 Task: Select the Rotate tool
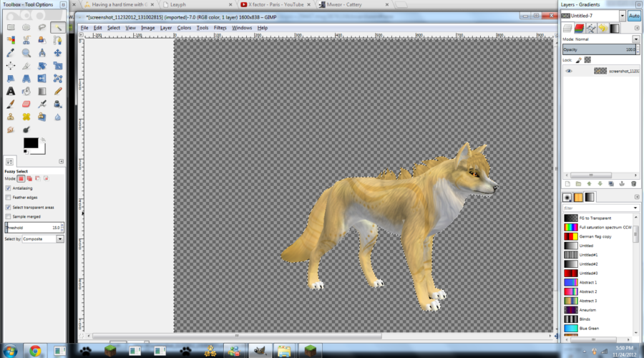pyautogui.click(x=42, y=66)
